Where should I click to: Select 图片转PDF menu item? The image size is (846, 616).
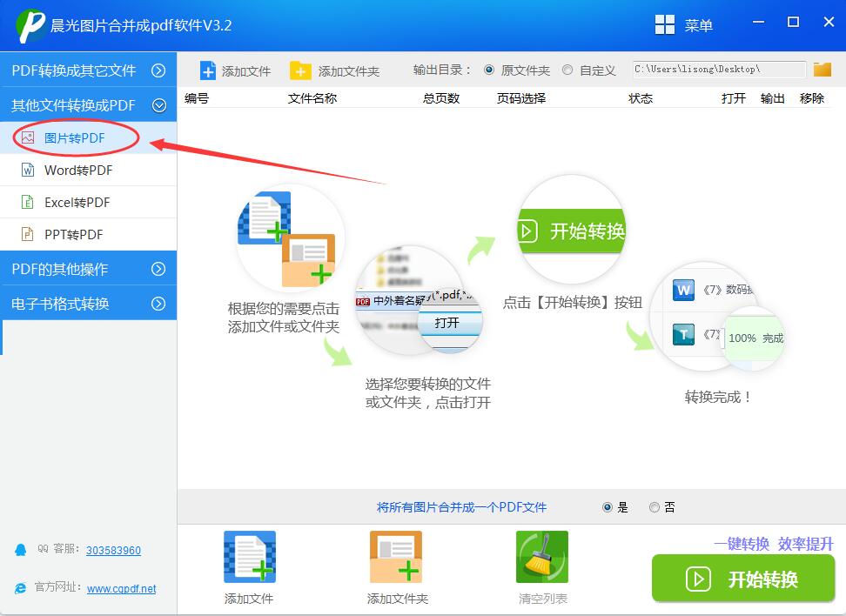89,138
